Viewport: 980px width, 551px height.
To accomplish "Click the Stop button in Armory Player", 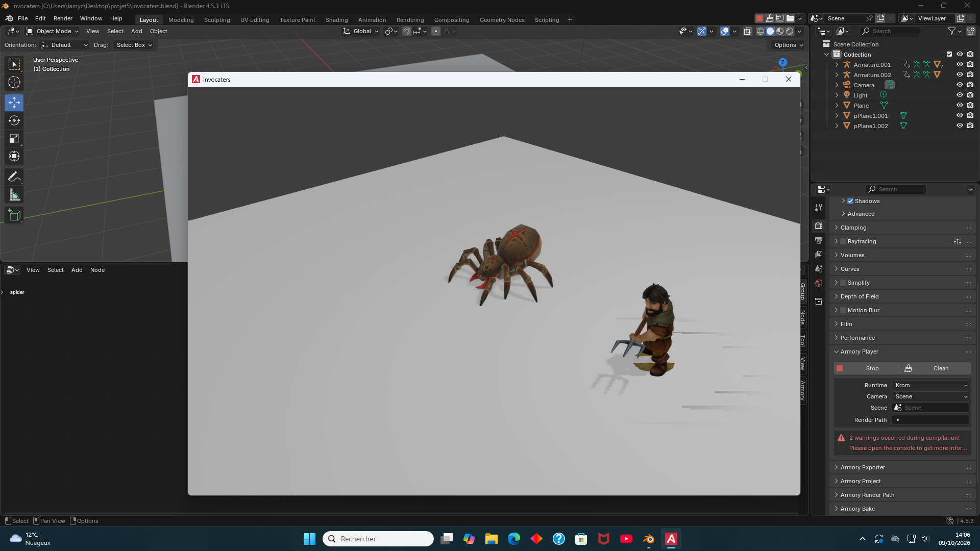I will (x=868, y=368).
